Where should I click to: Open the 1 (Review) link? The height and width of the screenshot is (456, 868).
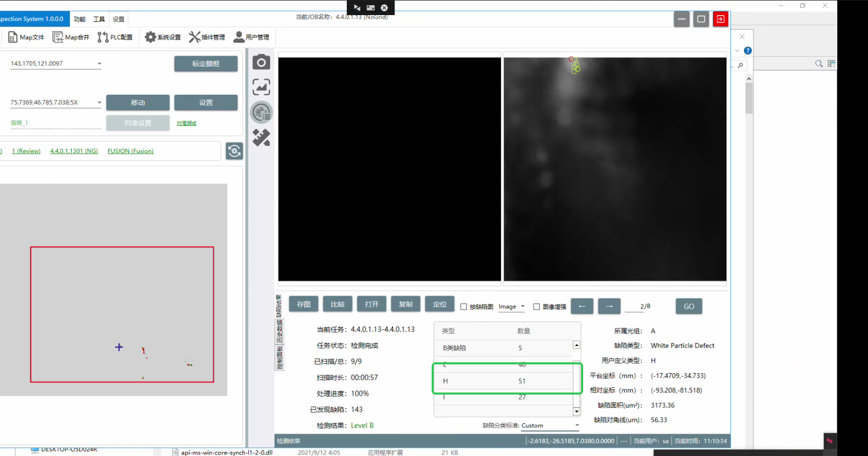(26, 151)
